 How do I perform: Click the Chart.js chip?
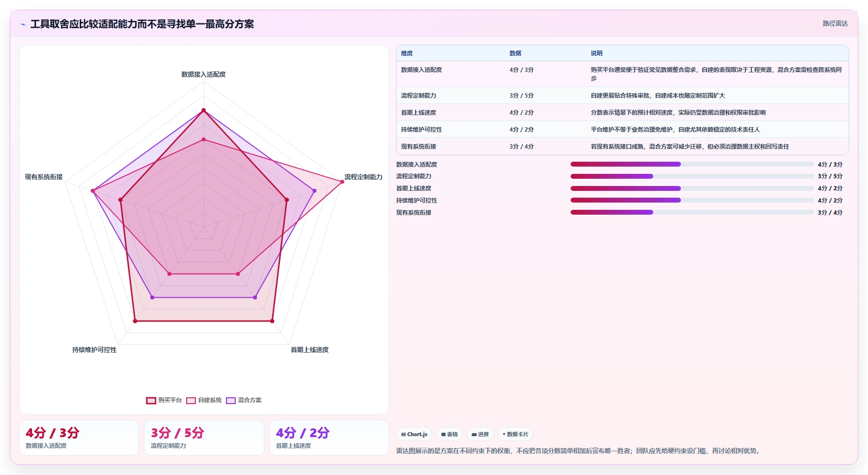[x=414, y=434]
